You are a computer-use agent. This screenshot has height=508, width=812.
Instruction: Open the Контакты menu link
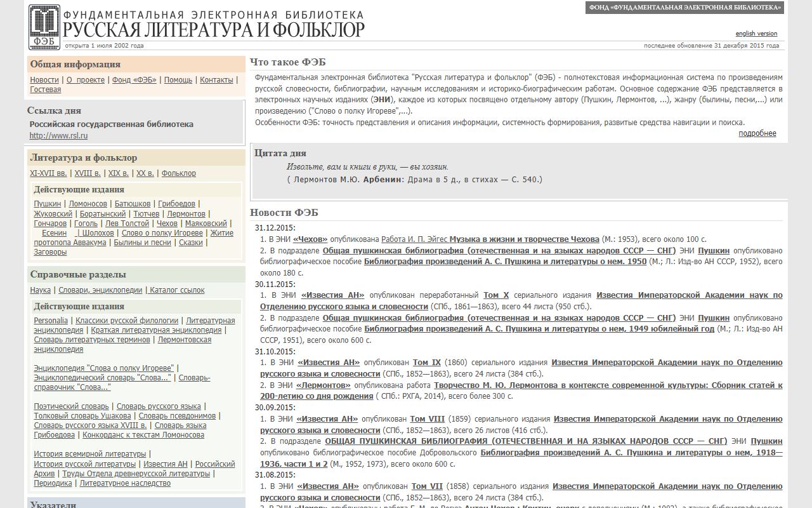coord(216,80)
